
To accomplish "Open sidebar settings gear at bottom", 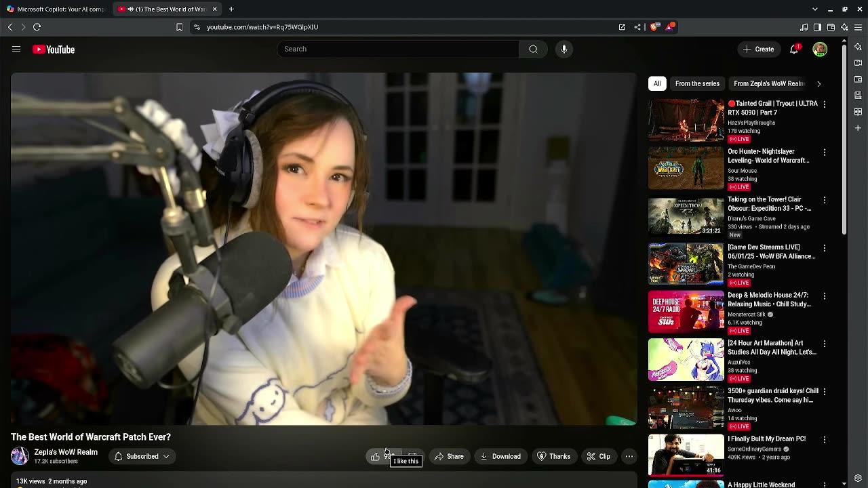I will [x=858, y=478].
